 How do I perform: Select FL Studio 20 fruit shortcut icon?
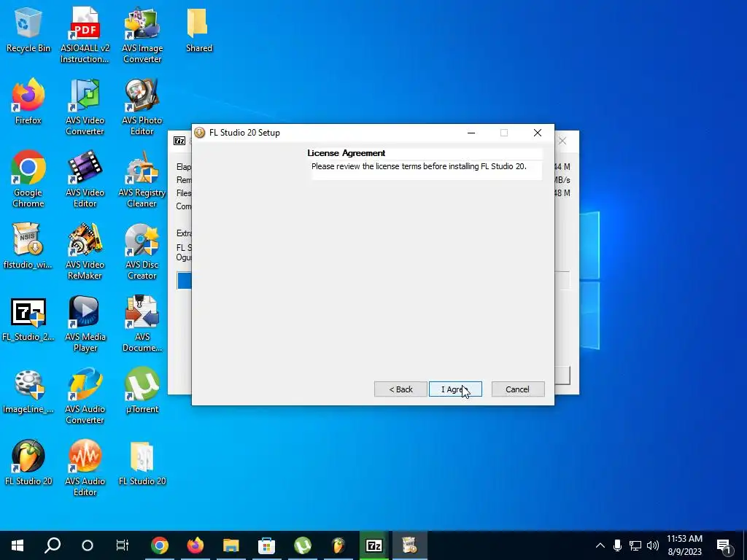(x=28, y=463)
